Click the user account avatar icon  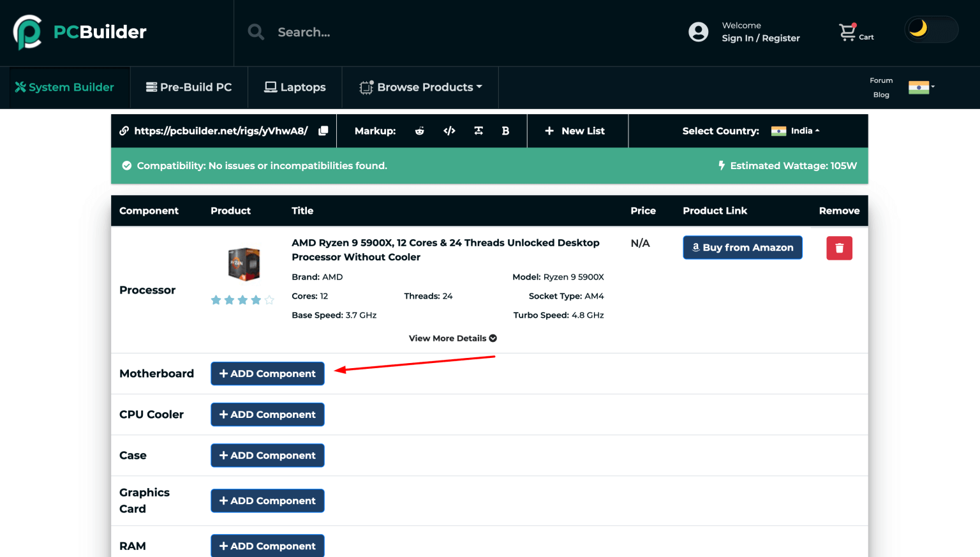(x=698, y=32)
